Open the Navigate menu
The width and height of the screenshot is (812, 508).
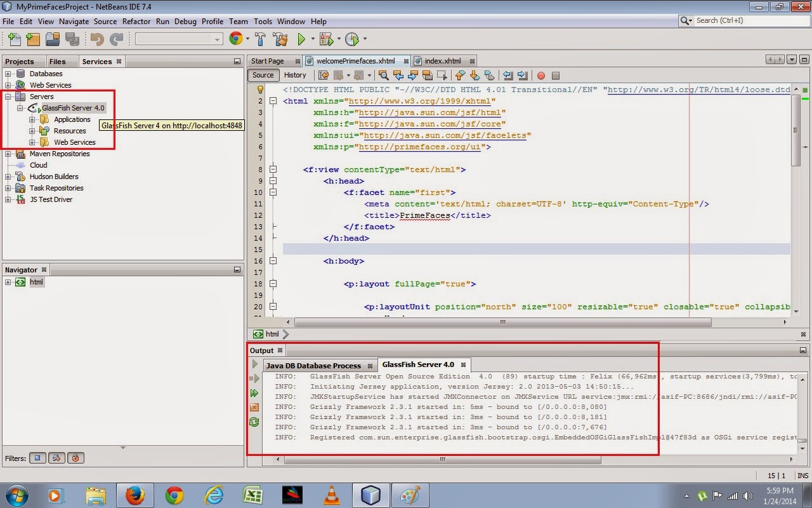coord(74,21)
